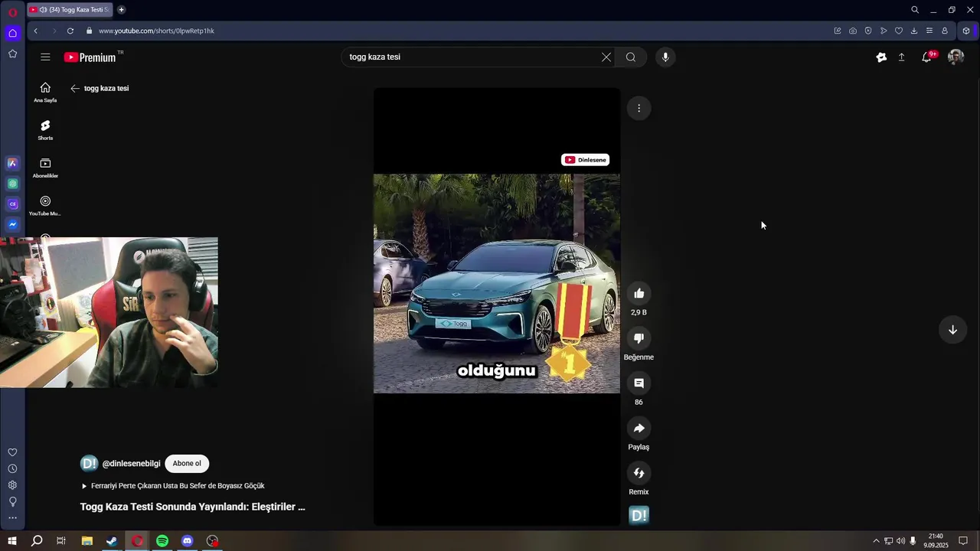Clear the search box with X
Viewport: 980px width, 551px height.
coord(606,57)
